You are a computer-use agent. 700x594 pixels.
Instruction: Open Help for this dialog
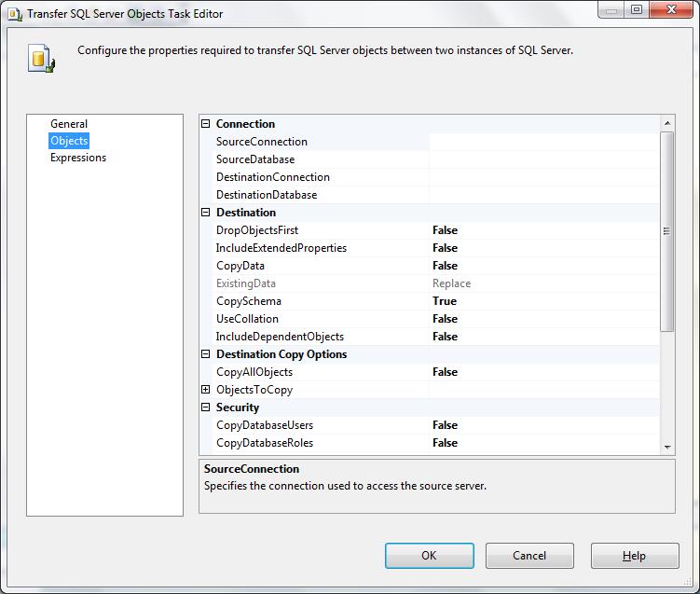[x=634, y=556]
